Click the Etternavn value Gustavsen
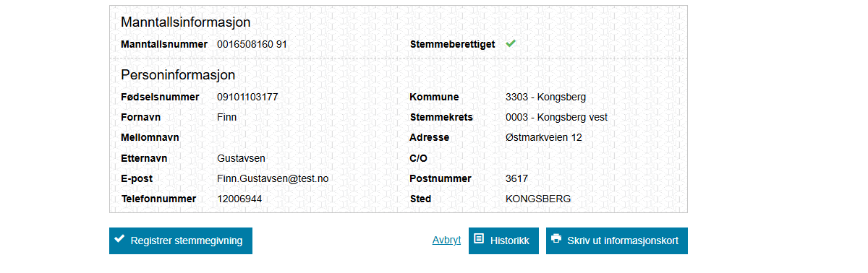 (242, 158)
